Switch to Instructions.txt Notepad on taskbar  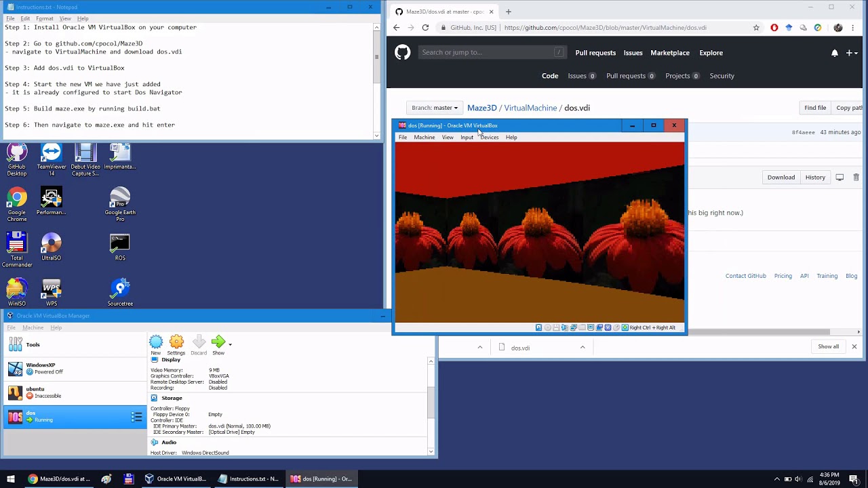pos(248,479)
